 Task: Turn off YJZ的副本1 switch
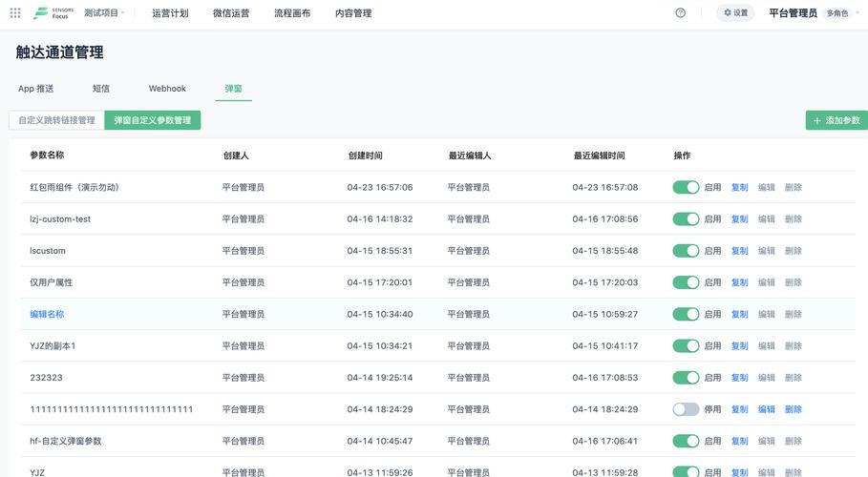[x=686, y=346]
